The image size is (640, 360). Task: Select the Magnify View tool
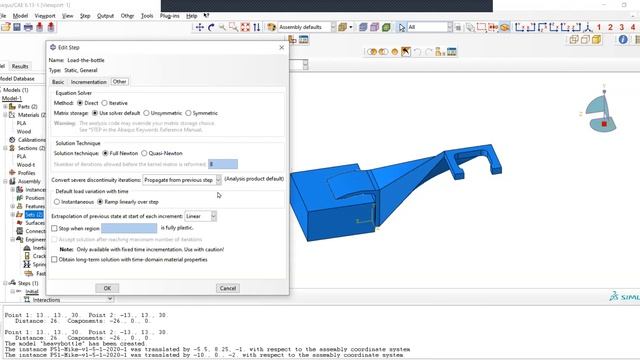click(222, 27)
